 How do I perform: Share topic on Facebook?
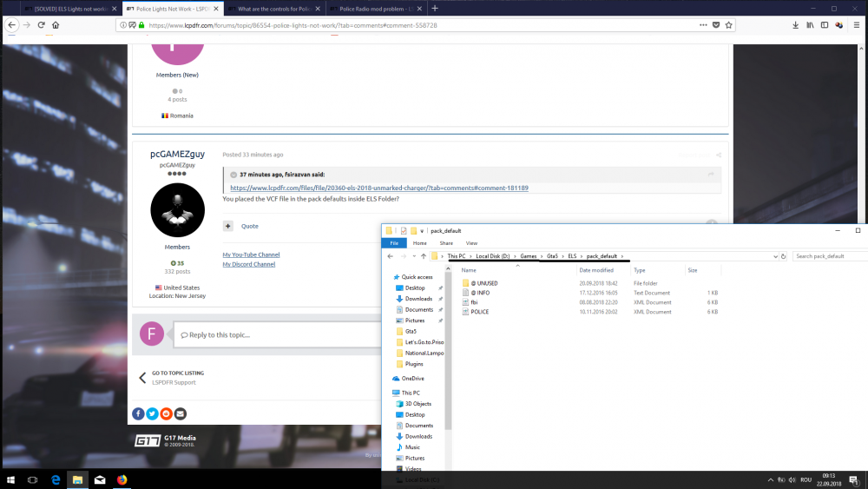pyautogui.click(x=138, y=413)
